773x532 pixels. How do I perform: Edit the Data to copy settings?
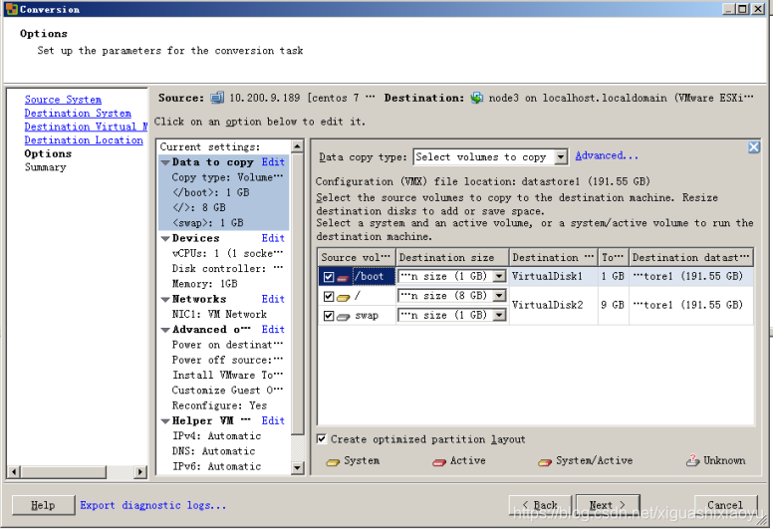273,162
